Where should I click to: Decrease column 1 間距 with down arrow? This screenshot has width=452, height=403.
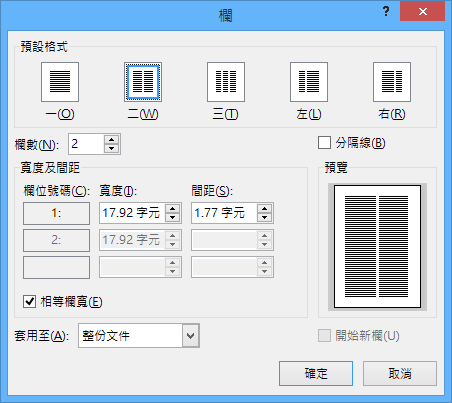pyautogui.click(x=264, y=217)
